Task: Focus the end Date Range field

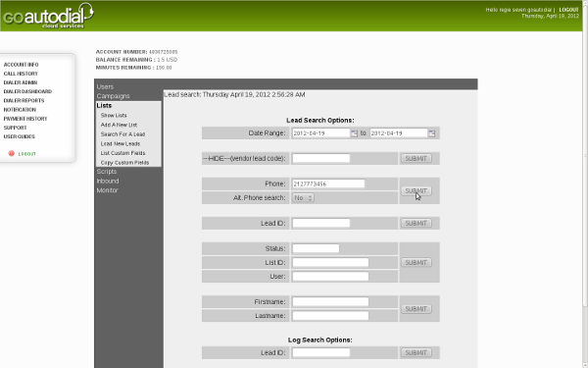Action: pos(399,132)
